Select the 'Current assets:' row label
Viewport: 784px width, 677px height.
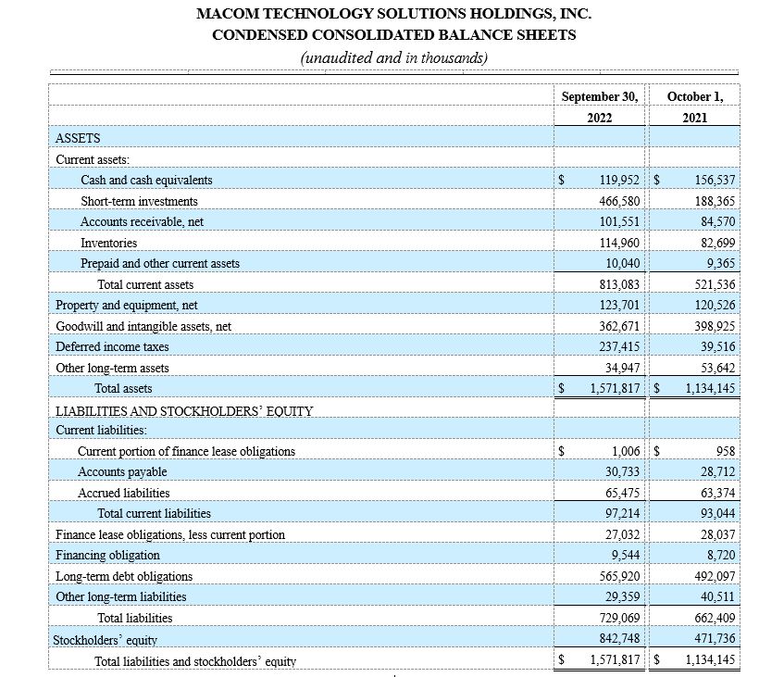click(x=93, y=159)
